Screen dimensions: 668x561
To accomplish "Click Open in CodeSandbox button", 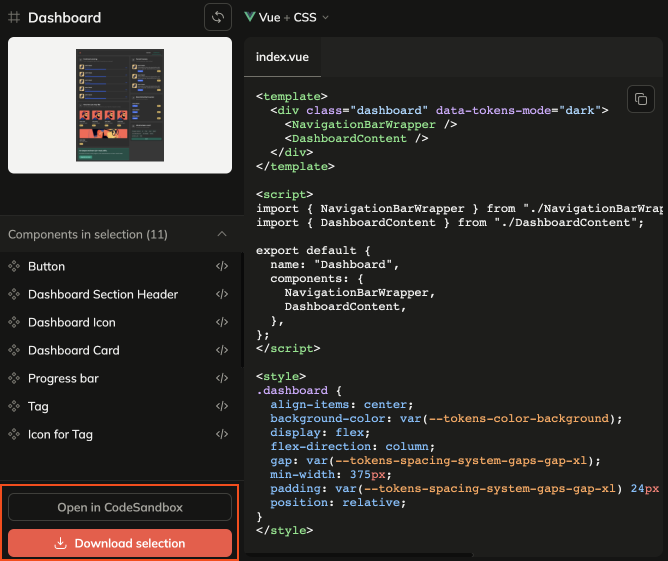I will click(120, 507).
